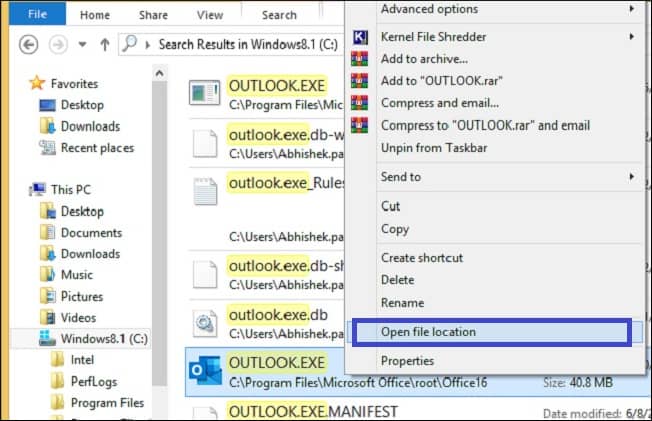Open Properties from context menu
Viewport: 652px width, 421px height.
[407, 361]
